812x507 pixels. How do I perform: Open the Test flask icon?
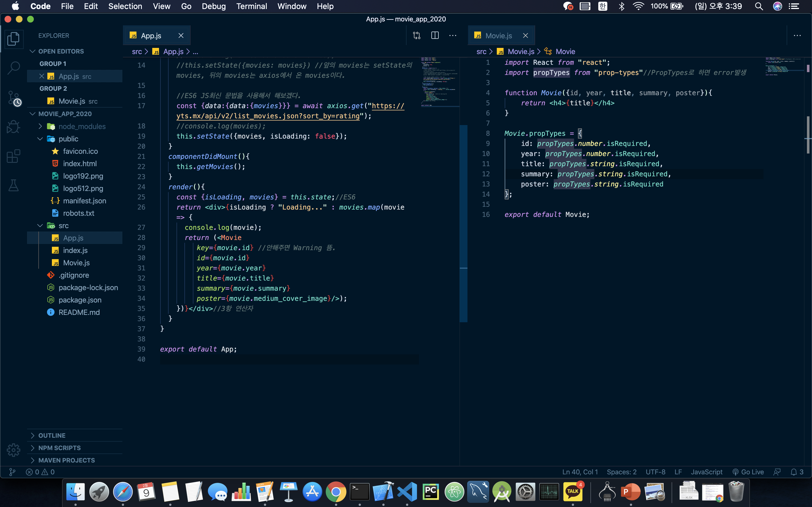pos(14,185)
